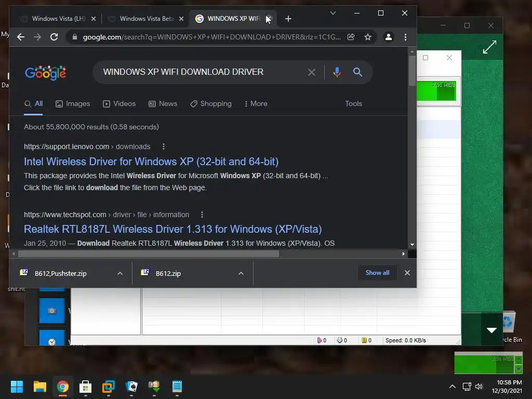The width and height of the screenshot is (532, 399).
Task: Click the camera tile in background window
Action: click(x=51, y=311)
